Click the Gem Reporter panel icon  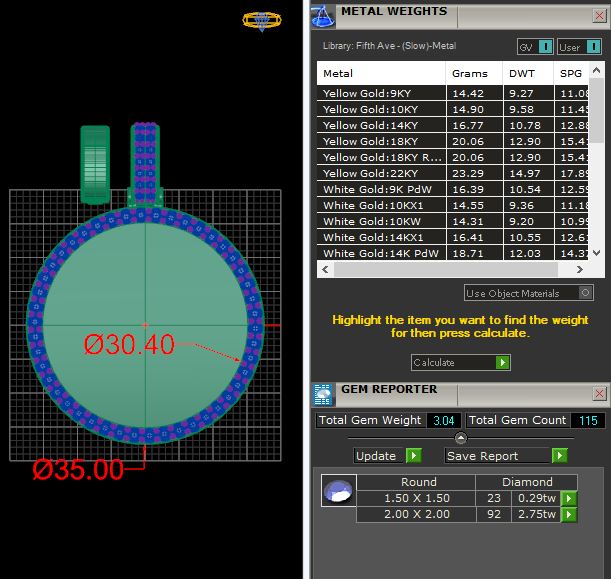click(x=323, y=393)
